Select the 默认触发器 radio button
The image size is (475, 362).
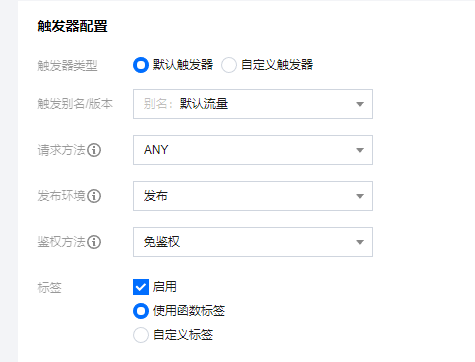coord(141,65)
